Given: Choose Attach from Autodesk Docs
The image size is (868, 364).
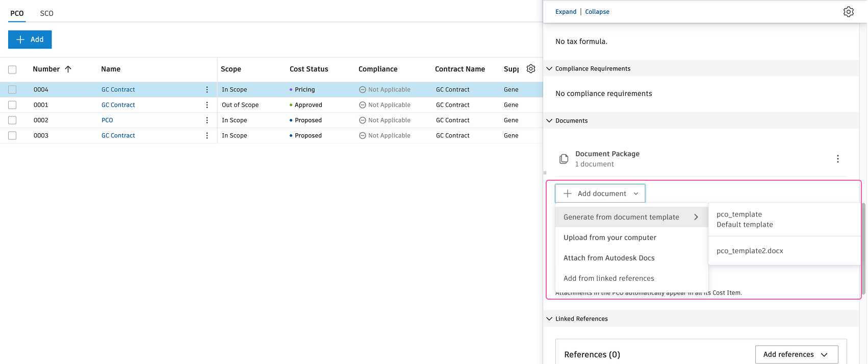Looking at the screenshot, I should (631, 258).
